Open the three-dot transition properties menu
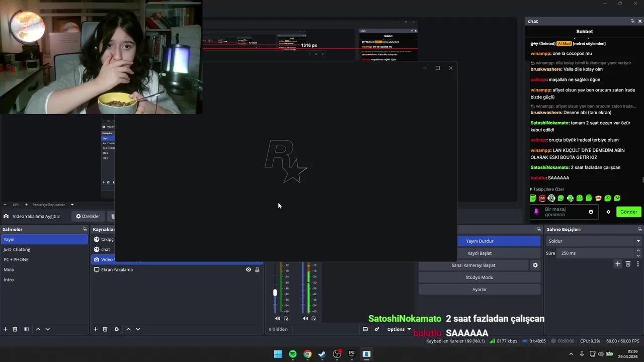This screenshot has height=362, width=644. 638,264
